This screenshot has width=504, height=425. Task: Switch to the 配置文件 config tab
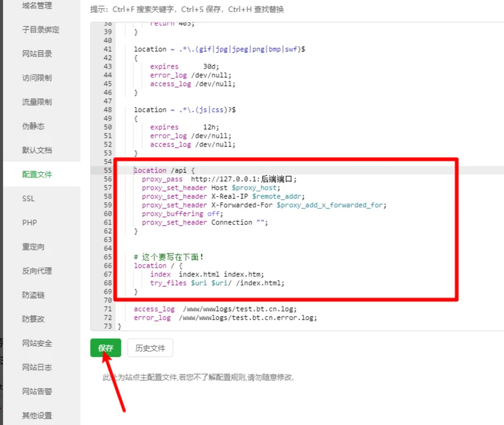[37, 174]
